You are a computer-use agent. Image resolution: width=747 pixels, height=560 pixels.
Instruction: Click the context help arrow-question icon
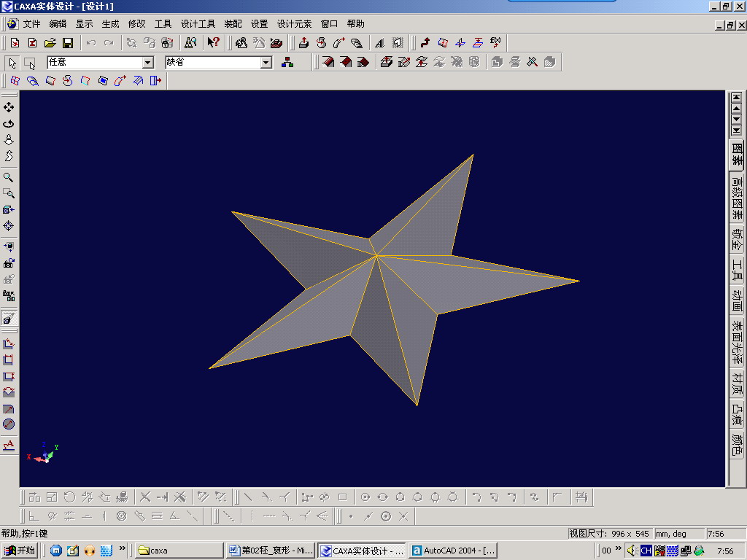point(213,43)
